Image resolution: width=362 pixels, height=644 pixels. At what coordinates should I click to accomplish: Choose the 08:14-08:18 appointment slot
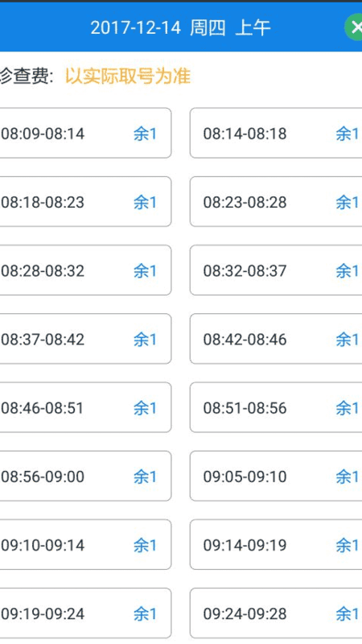coord(276,133)
